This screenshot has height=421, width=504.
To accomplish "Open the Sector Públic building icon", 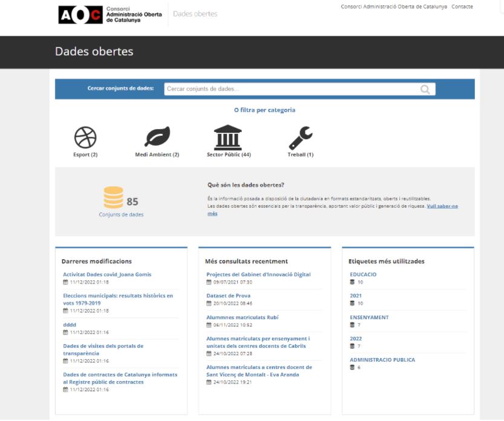I will pyautogui.click(x=228, y=138).
